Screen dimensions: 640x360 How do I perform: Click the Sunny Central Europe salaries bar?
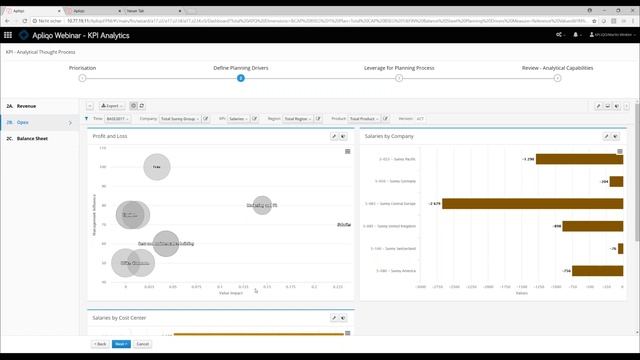click(533, 204)
